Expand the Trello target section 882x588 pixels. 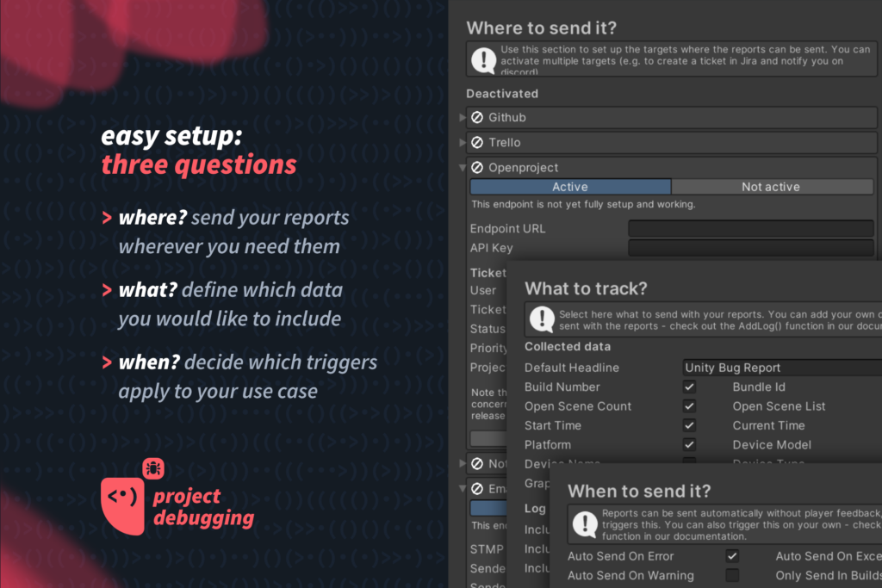click(463, 142)
